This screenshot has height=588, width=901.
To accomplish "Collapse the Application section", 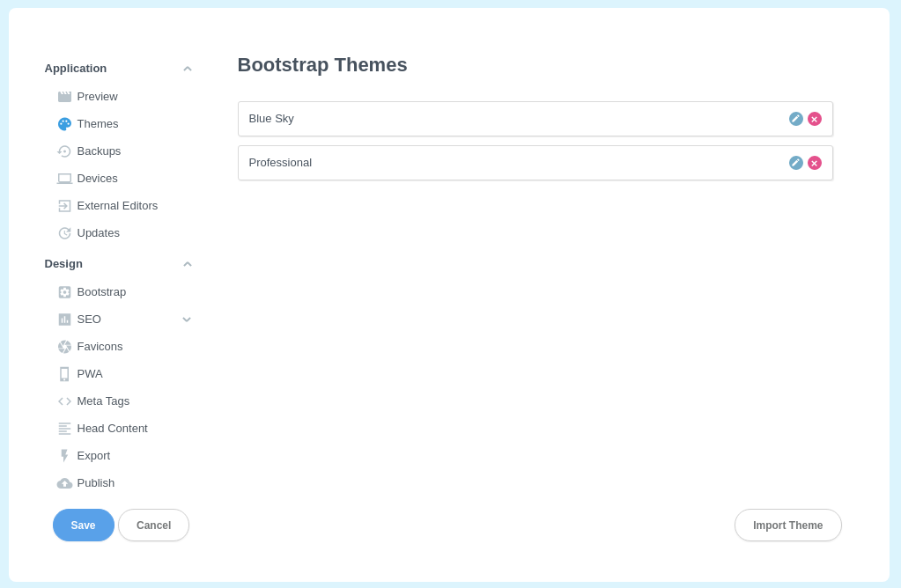I will (x=187, y=68).
